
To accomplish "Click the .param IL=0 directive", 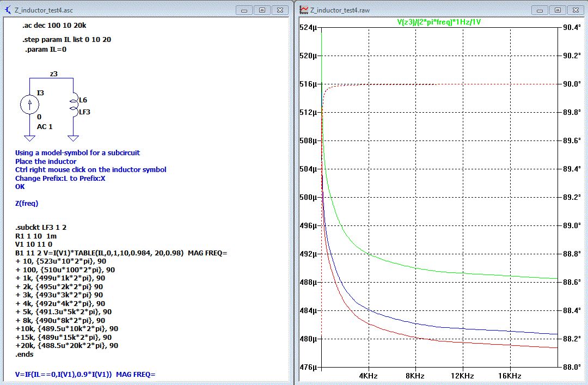I will coord(45,50).
